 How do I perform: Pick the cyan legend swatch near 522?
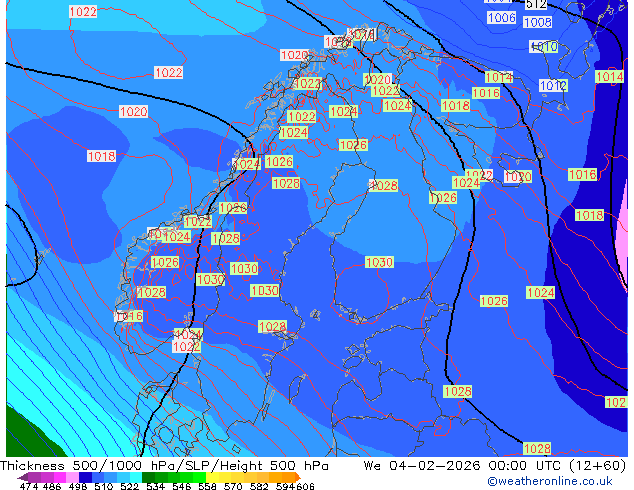[136, 477]
